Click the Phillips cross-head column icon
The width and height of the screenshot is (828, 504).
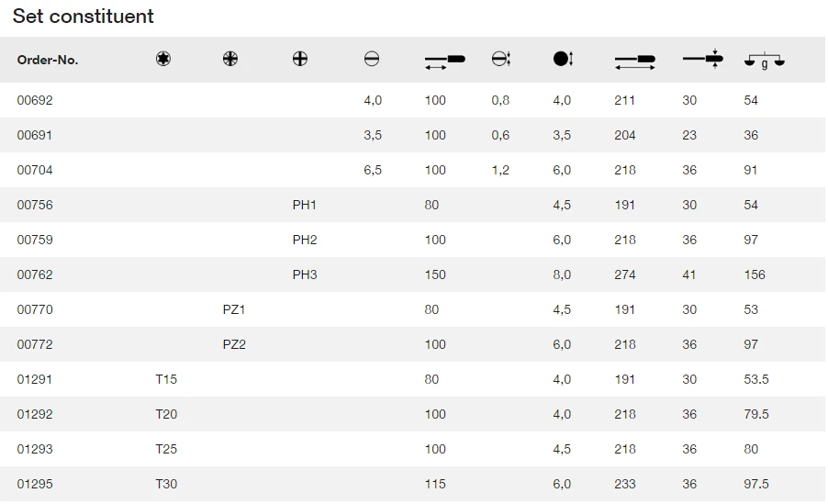(299, 60)
